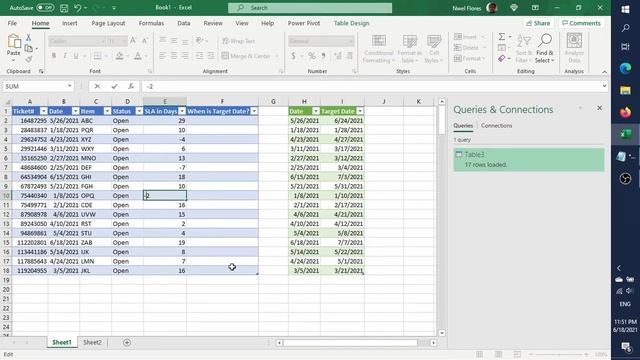This screenshot has width=640, height=360.
Task: Select column E header
Action: click(x=165, y=101)
